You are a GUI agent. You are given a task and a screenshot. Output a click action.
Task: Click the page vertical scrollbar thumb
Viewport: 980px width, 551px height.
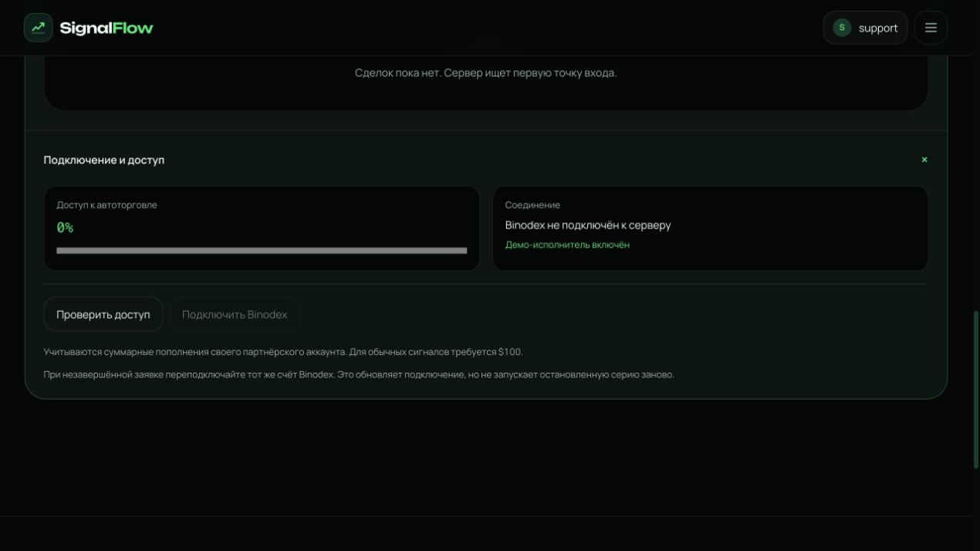point(976,390)
